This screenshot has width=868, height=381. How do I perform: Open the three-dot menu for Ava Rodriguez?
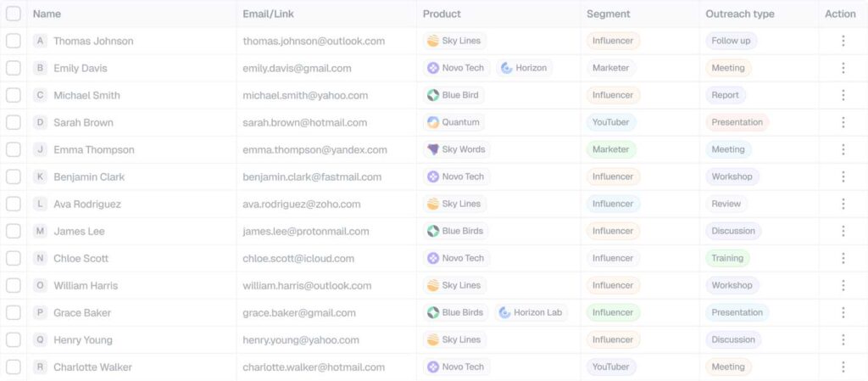pyautogui.click(x=843, y=204)
